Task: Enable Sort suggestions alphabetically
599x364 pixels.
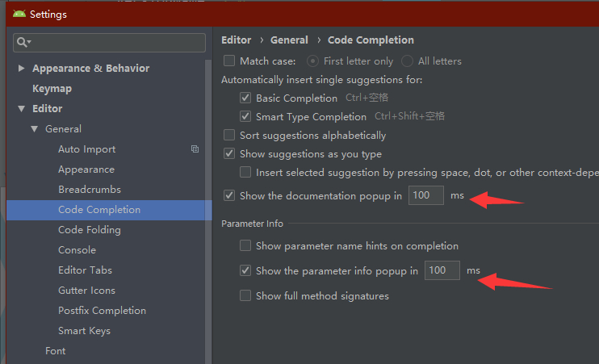Action: [229, 136]
